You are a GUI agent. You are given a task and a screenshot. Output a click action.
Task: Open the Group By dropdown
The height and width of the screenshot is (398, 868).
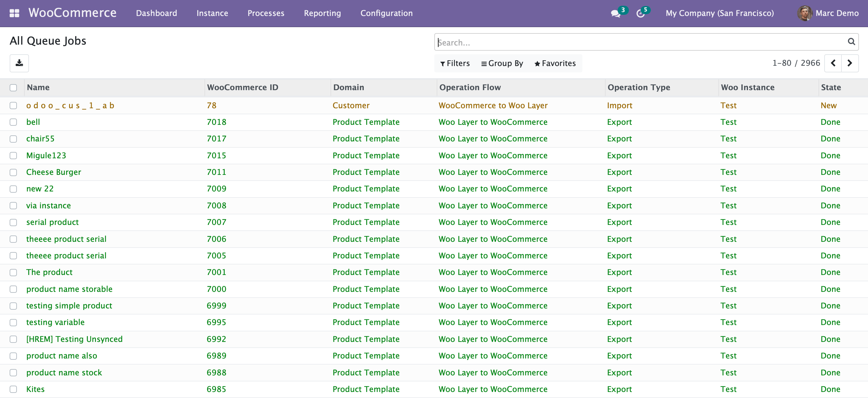[502, 63]
